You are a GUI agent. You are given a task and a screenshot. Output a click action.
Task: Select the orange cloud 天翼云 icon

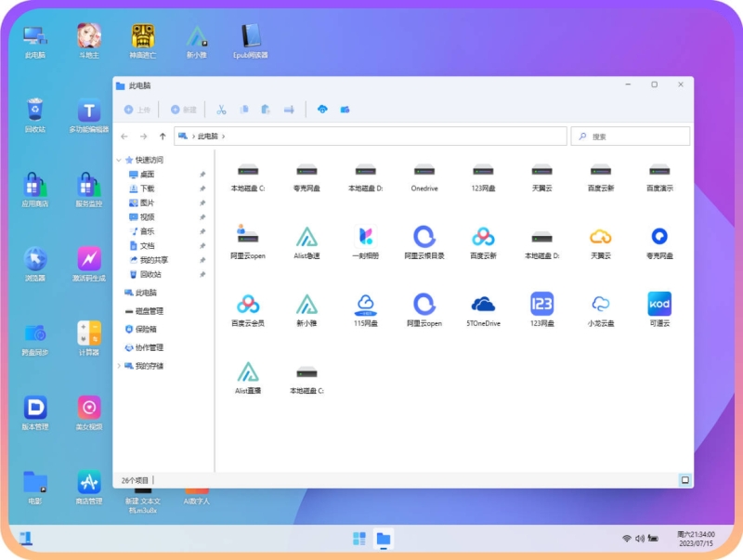tap(600, 242)
